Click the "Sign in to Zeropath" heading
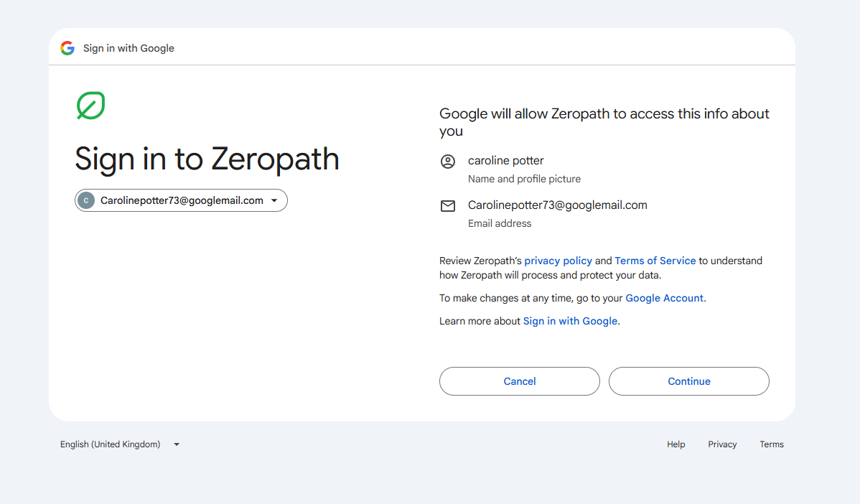Image resolution: width=860 pixels, height=504 pixels. (207, 159)
